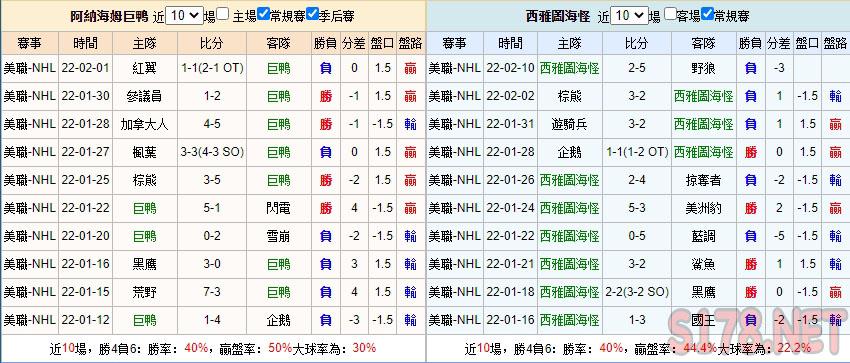Click the 美聯-NHL cell in the 野狼 row

click(454, 68)
